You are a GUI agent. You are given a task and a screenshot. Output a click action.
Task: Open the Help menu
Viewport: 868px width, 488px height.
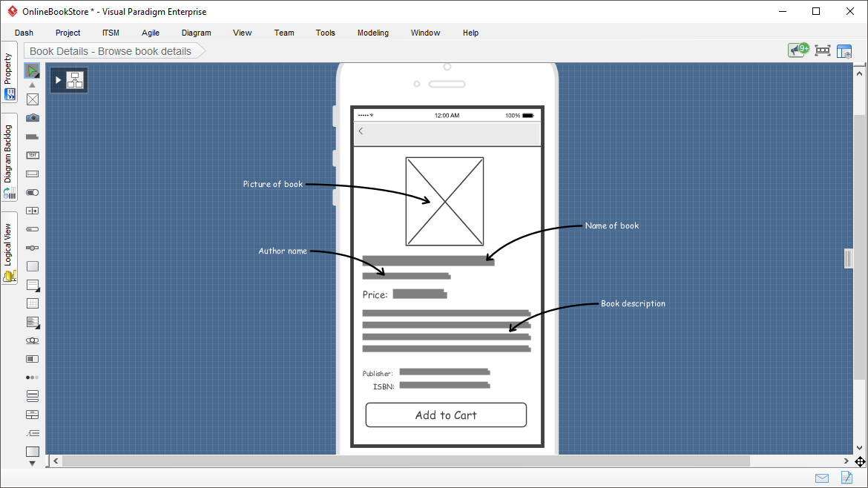[x=470, y=33]
